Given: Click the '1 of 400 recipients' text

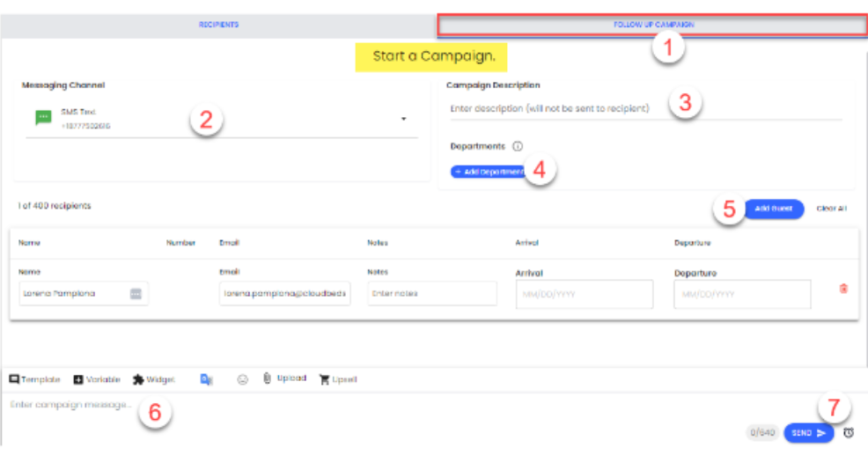Looking at the screenshot, I should coord(55,206).
